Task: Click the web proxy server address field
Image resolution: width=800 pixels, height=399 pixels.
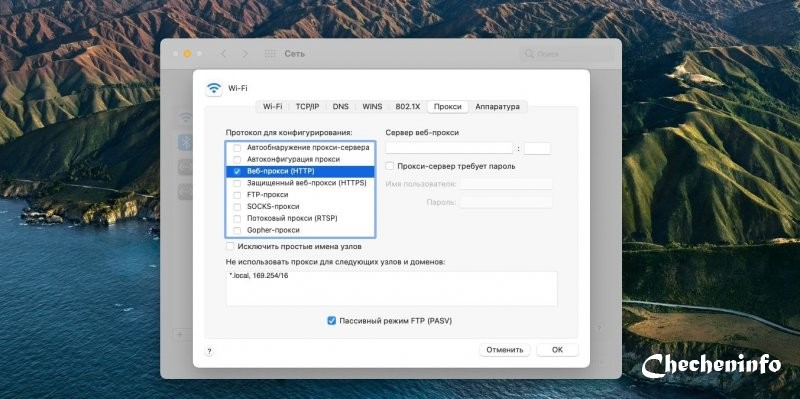Action: click(449, 148)
